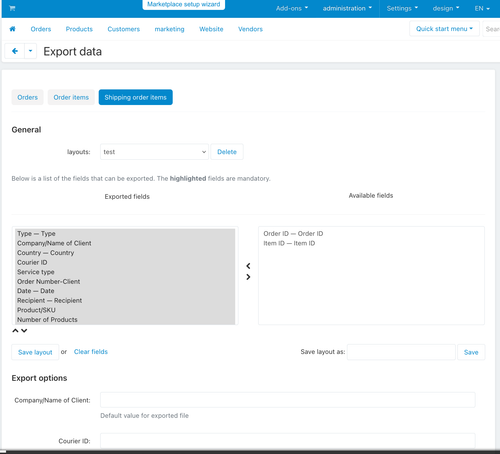Click the Clear fields link
Screen dimensions: 500x454
point(91,352)
